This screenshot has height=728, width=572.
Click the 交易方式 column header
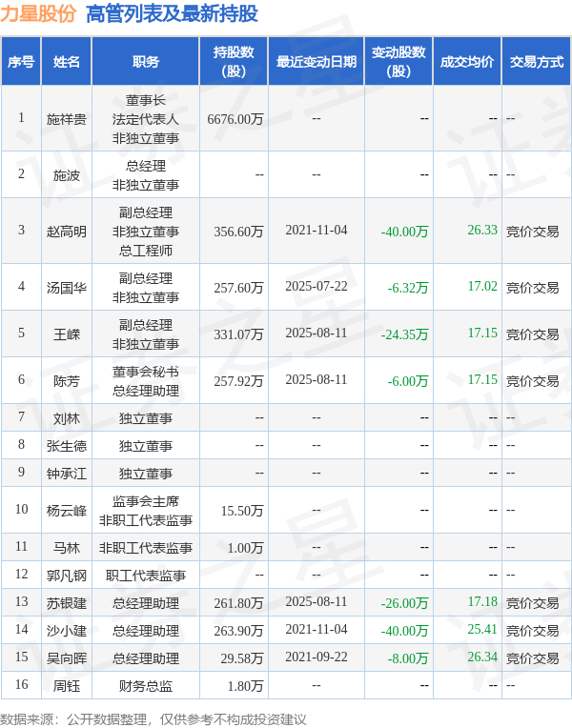536,62
